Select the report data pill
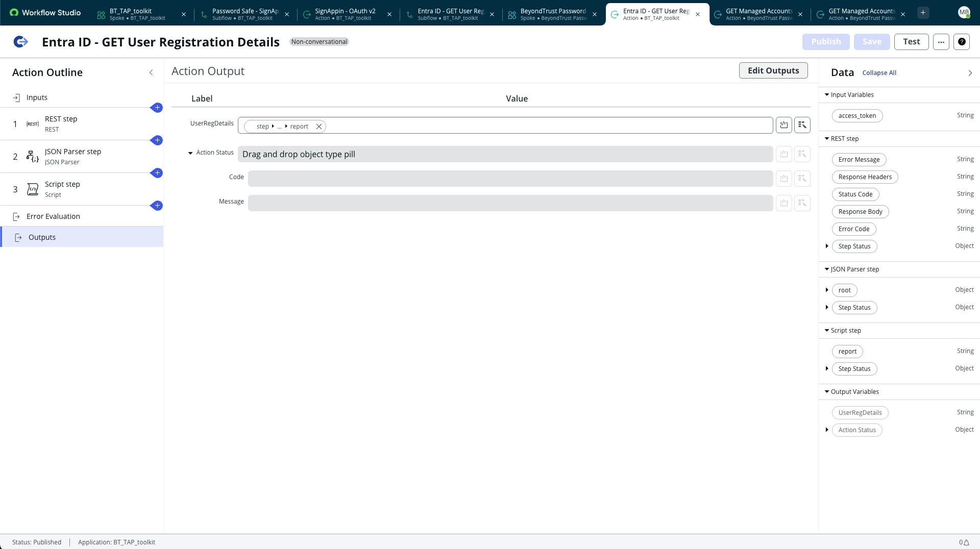The width and height of the screenshot is (980, 549). 847,352
